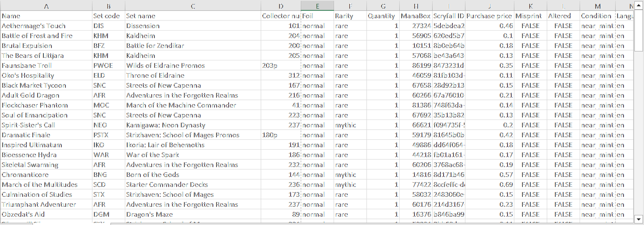This screenshot has height=225, width=644.
Task: Click the "Purchase price" header cell
Action: point(489,16)
